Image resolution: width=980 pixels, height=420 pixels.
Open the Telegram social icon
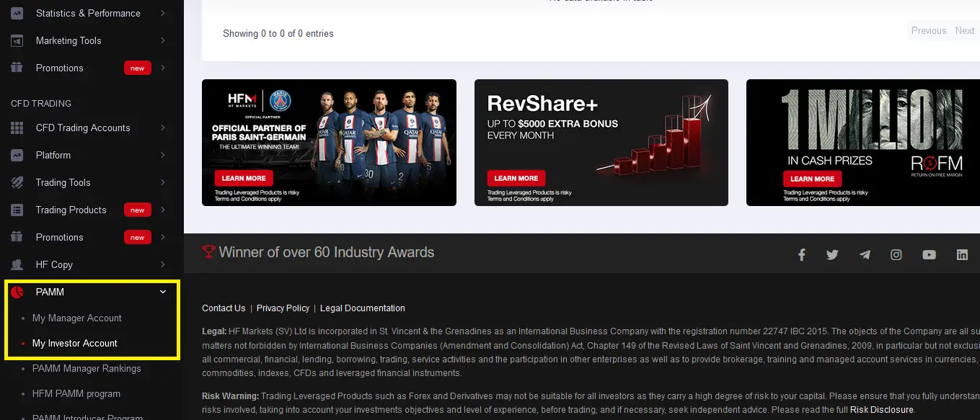[x=865, y=254]
